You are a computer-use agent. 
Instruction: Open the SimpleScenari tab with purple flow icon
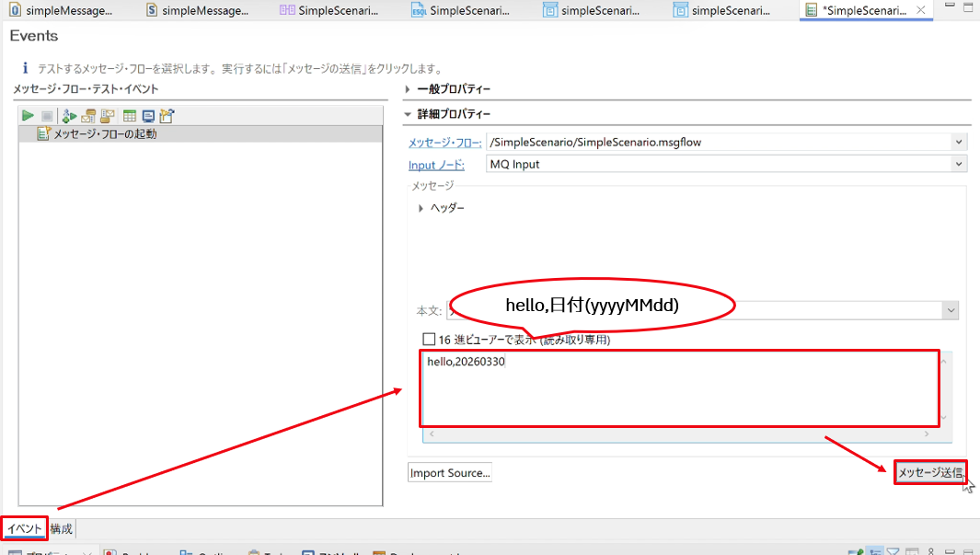329,10
